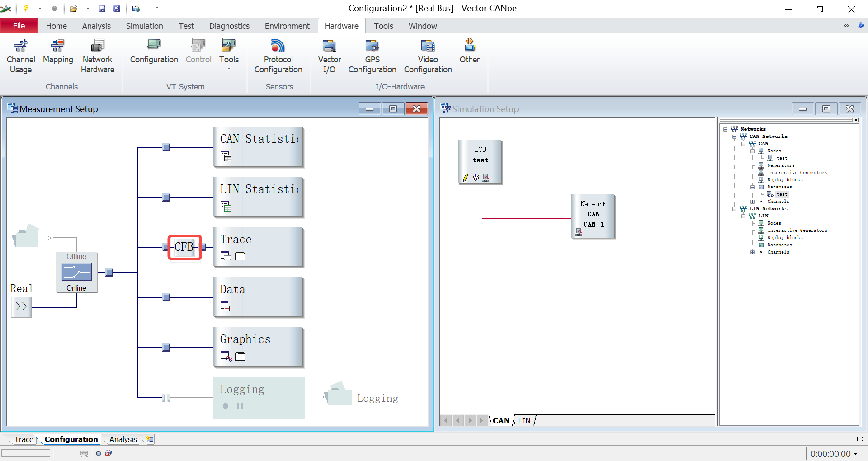Open the File menu
The height and width of the screenshot is (461, 868).
(19, 26)
